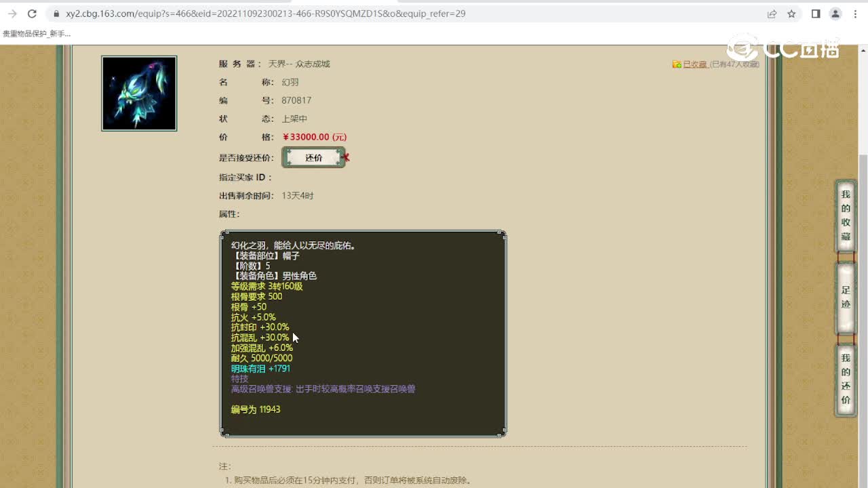Click the status text 上架中
The image size is (868, 488).
pyautogui.click(x=294, y=119)
